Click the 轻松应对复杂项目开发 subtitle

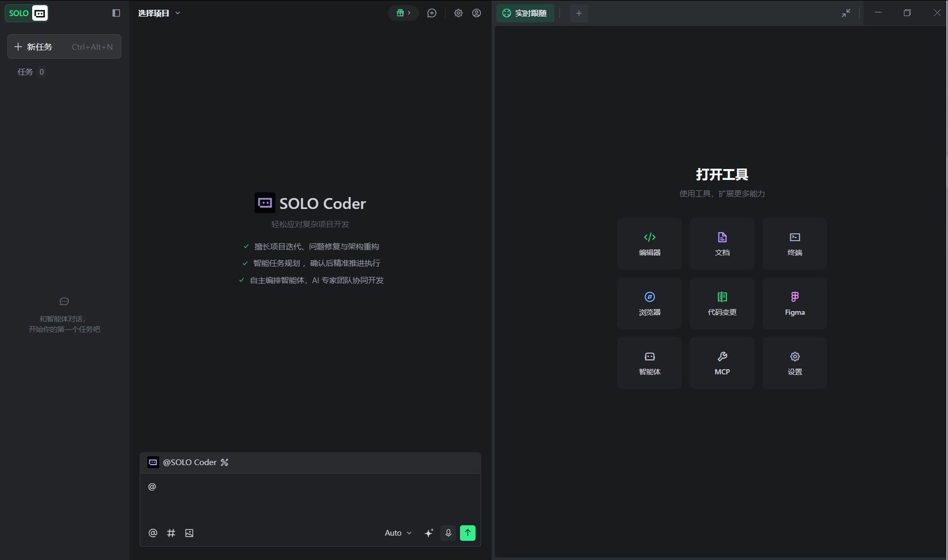310,224
